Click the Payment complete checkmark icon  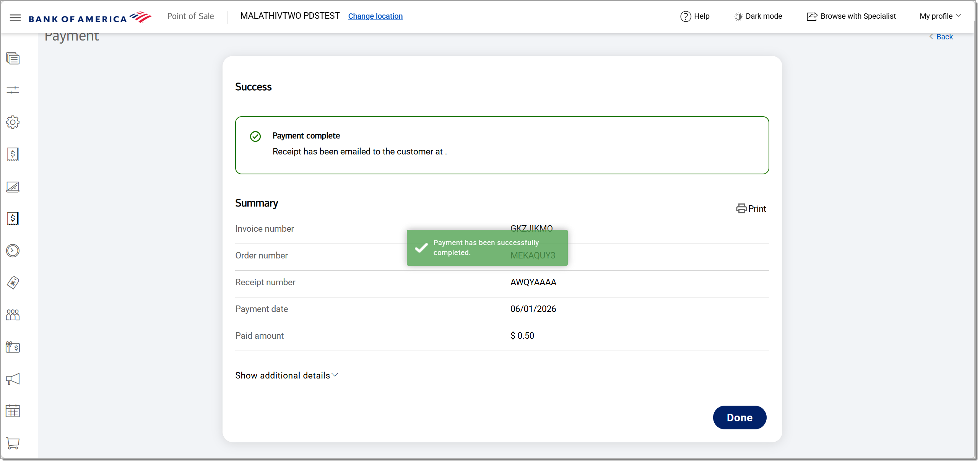255,136
